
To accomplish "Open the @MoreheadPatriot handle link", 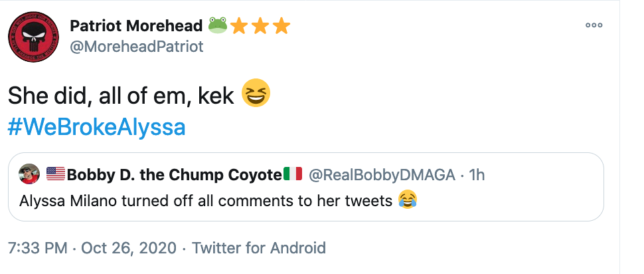I will (x=137, y=47).
